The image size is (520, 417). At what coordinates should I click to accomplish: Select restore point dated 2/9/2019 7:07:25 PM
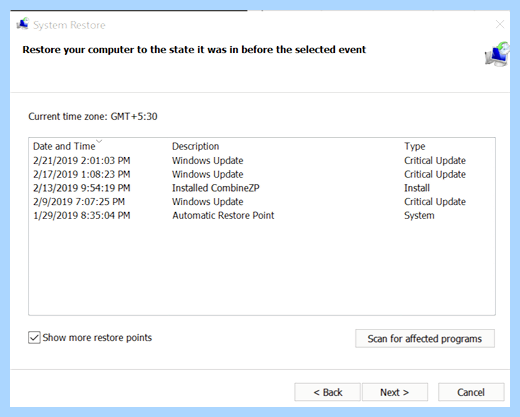[262, 201]
